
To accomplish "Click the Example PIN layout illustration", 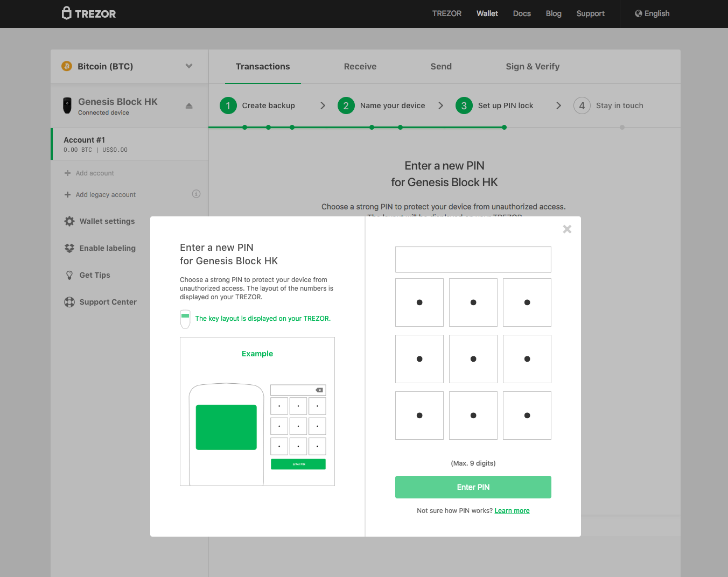I will pos(257,412).
